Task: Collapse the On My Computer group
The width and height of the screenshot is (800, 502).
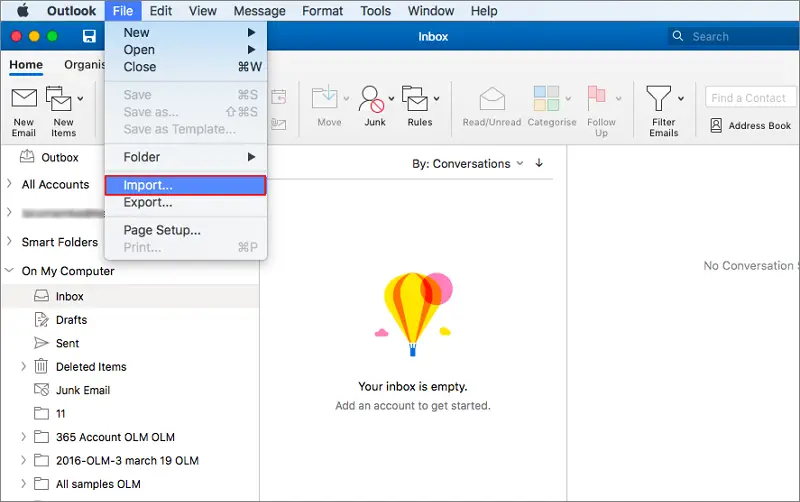Action: pos(9,270)
